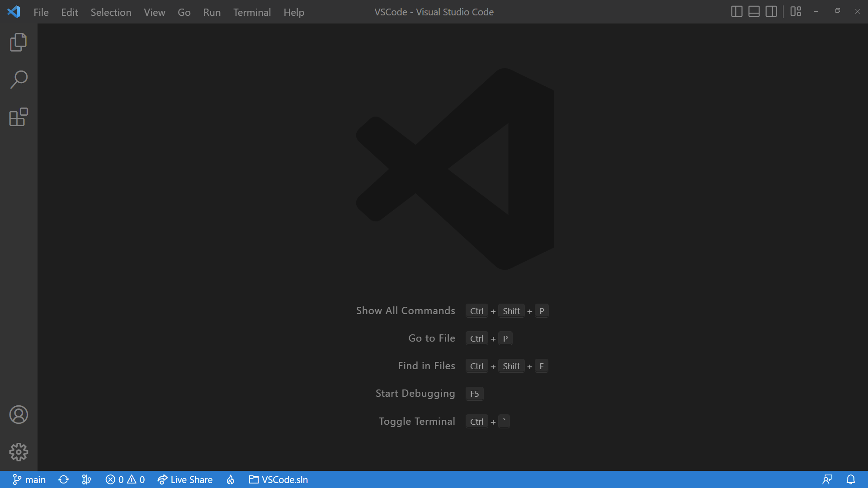Toggle the bottom panel layout icon
Viewport: 868px width, 488px height.
(x=754, y=12)
